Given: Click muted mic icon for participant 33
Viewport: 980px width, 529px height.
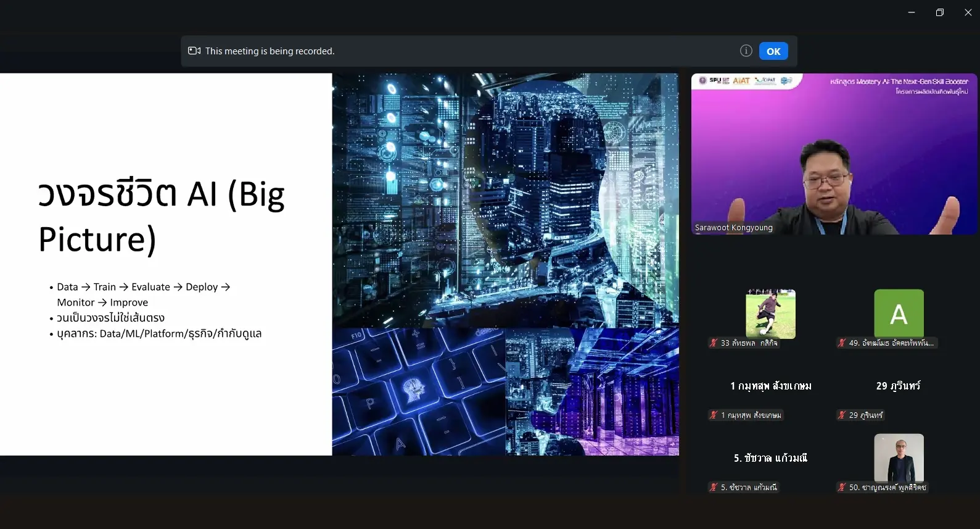Looking at the screenshot, I should (x=714, y=343).
